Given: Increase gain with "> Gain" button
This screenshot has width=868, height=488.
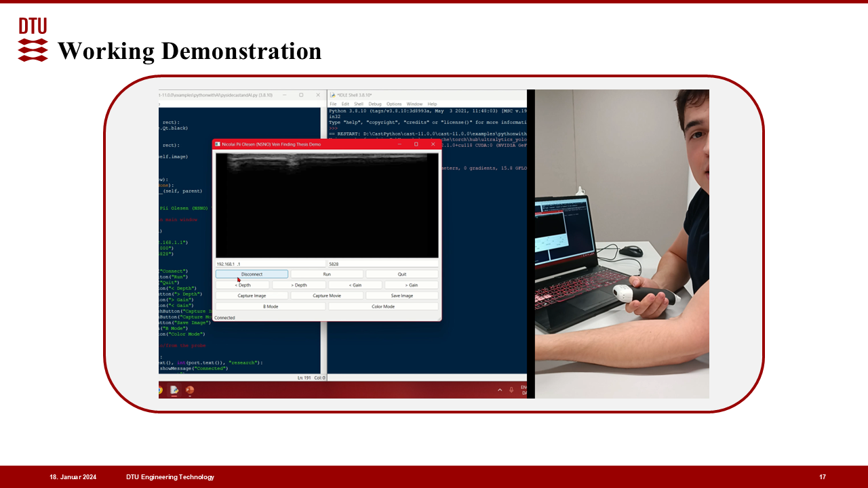Looking at the screenshot, I should click(412, 285).
